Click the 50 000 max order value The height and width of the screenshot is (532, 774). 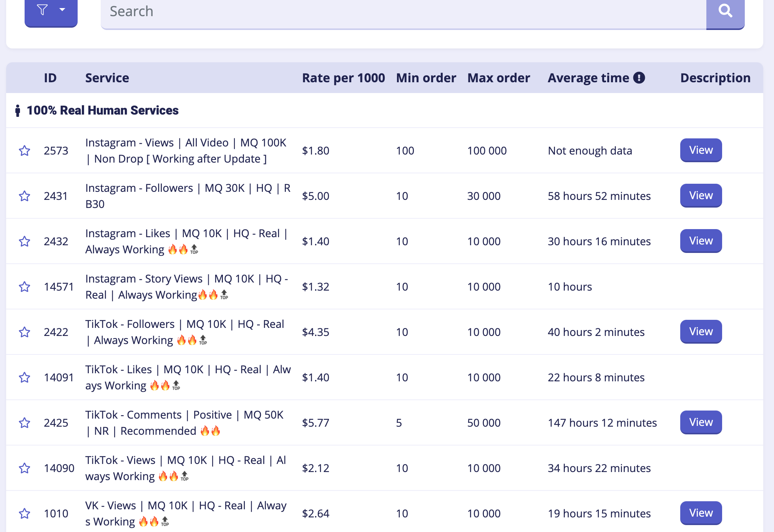click(484, 423)
